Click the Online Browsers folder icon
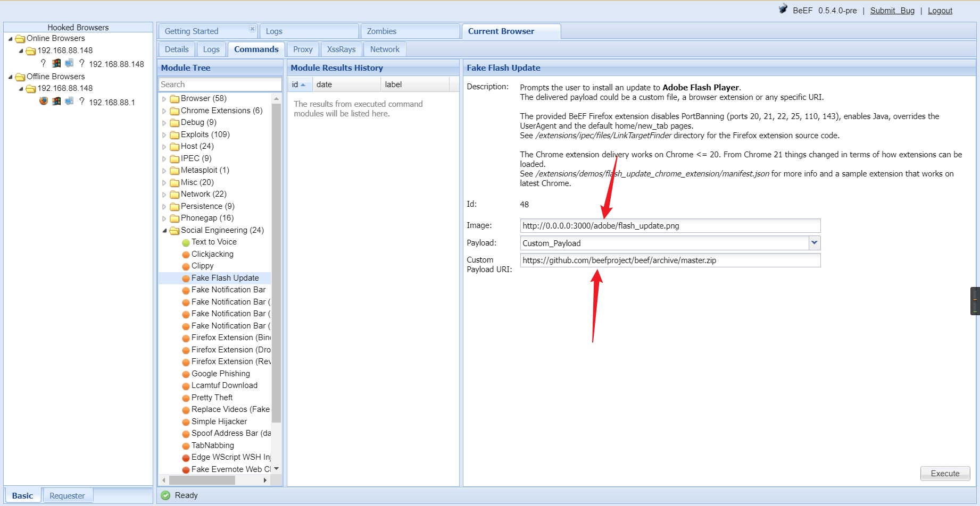This screenshot has width=980, height=506. point(20,39)
